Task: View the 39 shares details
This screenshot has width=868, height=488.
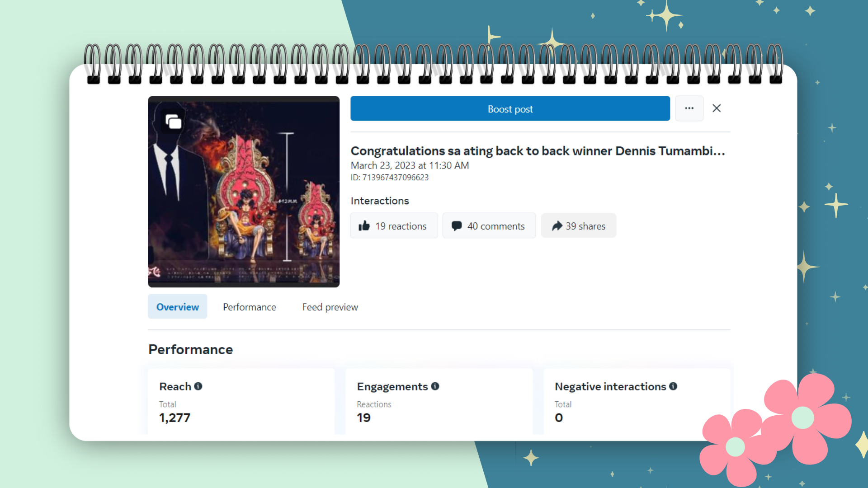Action: [579, 226]
